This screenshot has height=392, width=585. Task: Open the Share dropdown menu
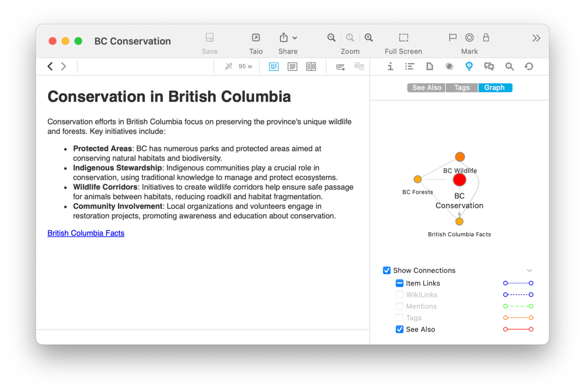pyautogui.click(x=288, y=38)
